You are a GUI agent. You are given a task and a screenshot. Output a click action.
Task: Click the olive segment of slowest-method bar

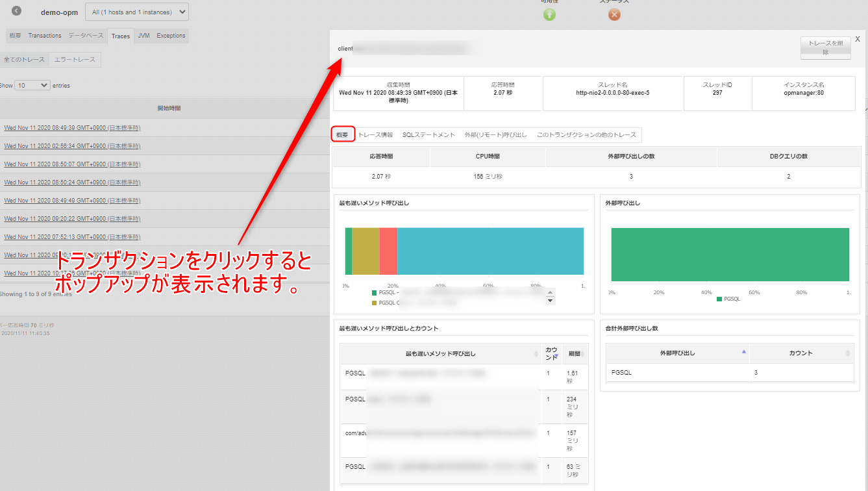click(366, 251)
